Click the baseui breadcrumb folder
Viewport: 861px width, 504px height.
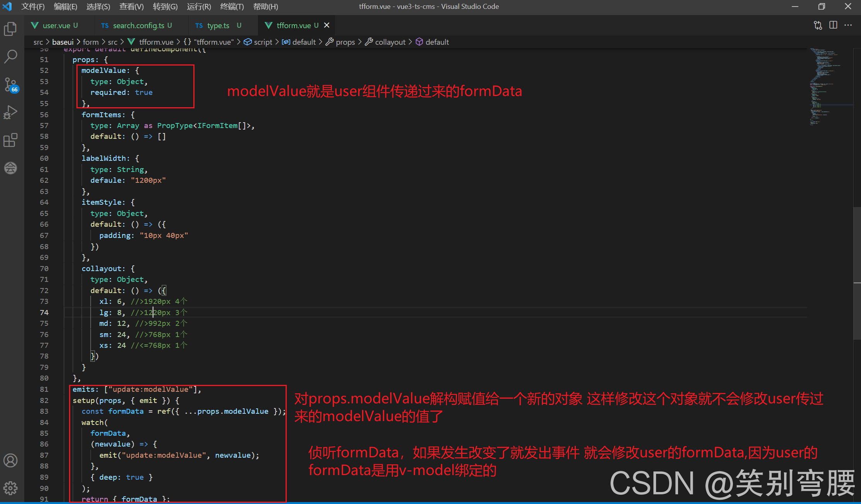click(x=63, y=42)
